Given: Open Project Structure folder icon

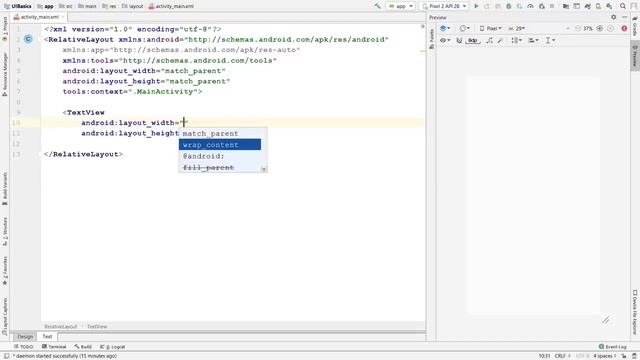Looking at the screenshot, I should click(566, 6).
